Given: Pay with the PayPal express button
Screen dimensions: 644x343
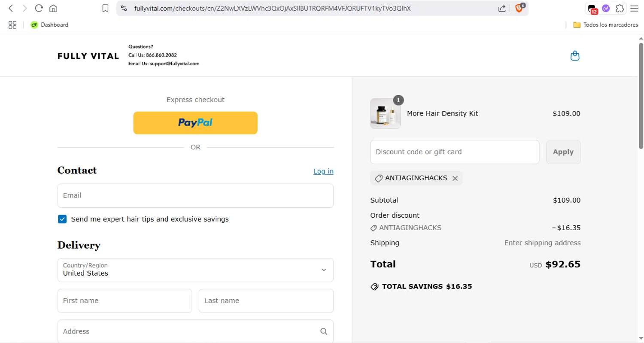Looking at the screenshot, I should pos(195,123).
